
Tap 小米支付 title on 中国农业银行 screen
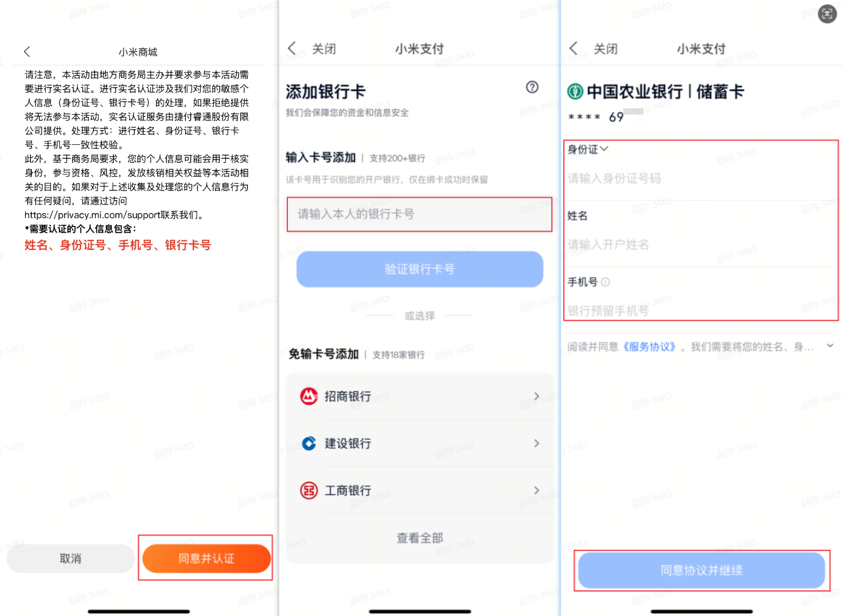(701, 49)
